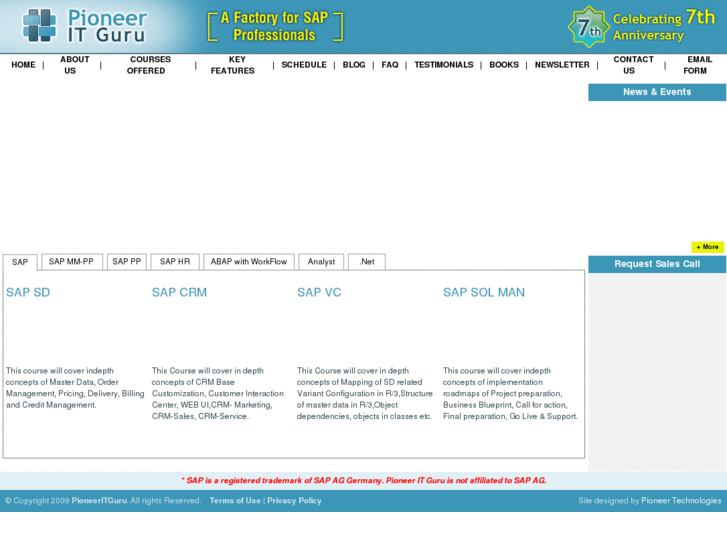Click SAP CRM description about CRM Base Customization

[218, 393]
